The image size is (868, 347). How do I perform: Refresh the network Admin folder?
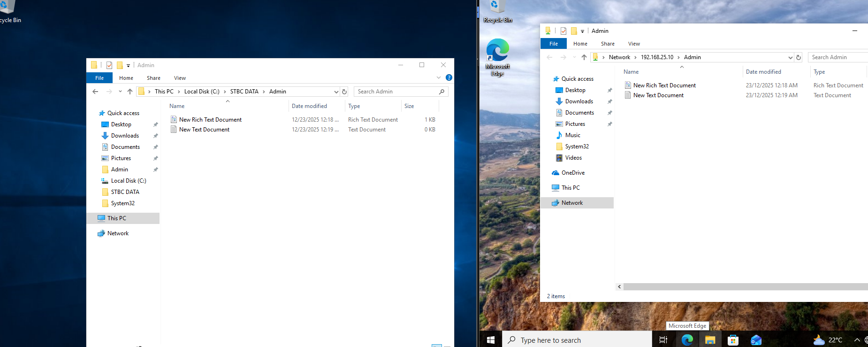pos(799,57)
